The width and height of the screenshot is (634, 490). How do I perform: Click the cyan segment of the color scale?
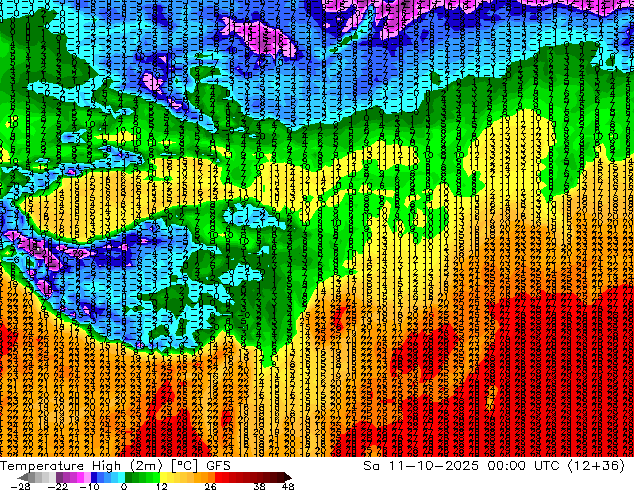tap(121, 477)
